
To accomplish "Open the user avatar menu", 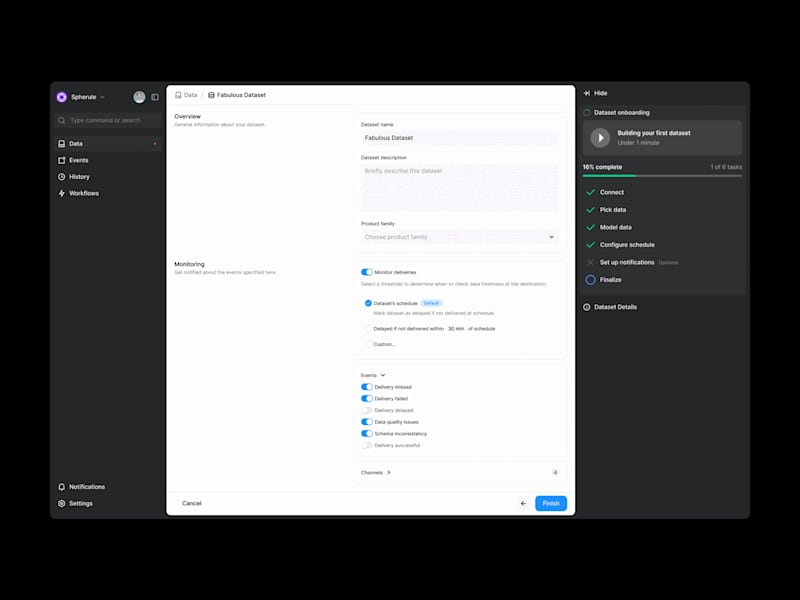I will tap(139, 97).
